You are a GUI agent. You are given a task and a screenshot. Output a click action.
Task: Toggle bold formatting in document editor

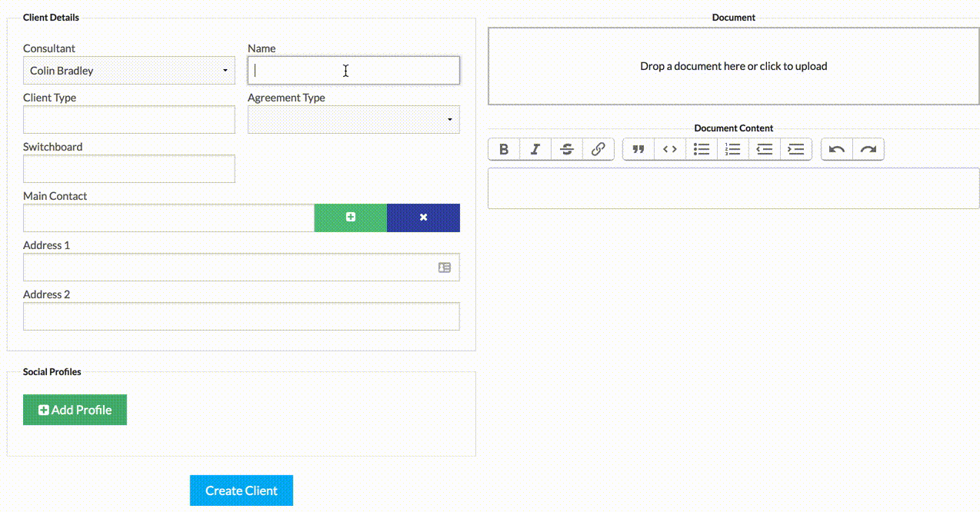point(504,149)
